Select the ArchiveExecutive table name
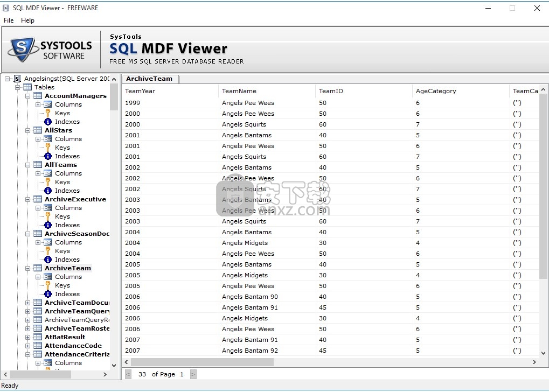This screenshot has width=549, height=392. pos(75,199)
